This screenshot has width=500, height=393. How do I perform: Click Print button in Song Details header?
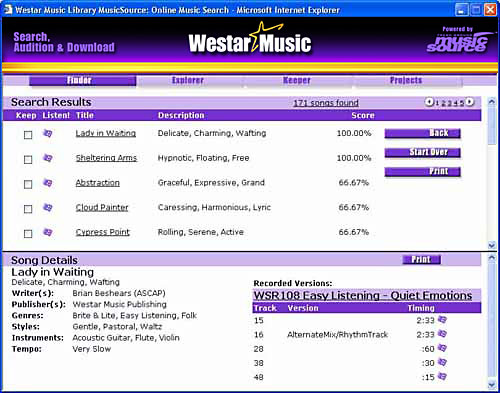[x=422, y=259]
